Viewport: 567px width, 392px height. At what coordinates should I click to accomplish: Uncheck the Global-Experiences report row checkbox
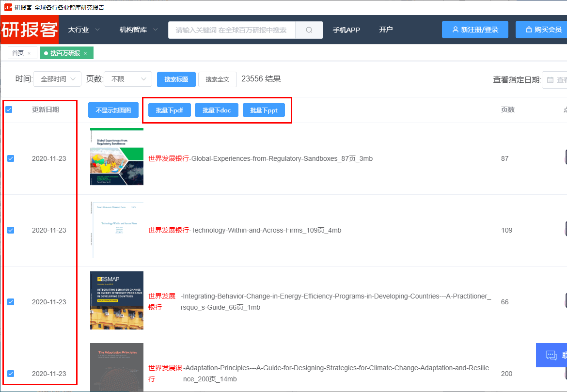(x=11, y=158)
